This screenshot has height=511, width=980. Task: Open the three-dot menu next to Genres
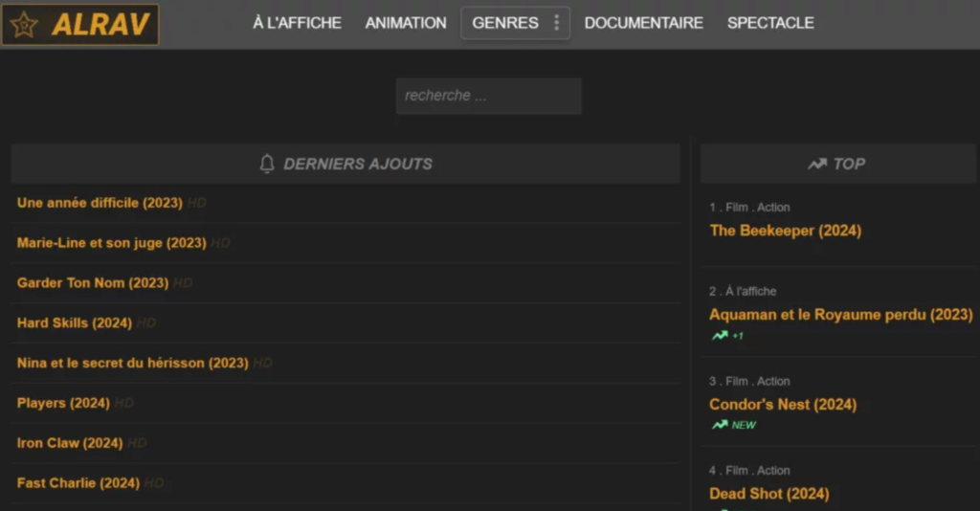coord(557,23)
